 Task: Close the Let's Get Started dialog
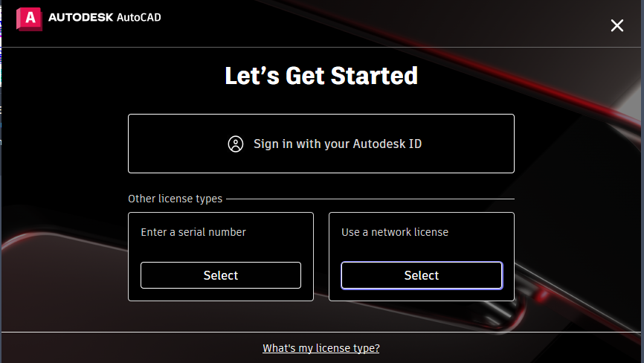click(x=616, y=26)
